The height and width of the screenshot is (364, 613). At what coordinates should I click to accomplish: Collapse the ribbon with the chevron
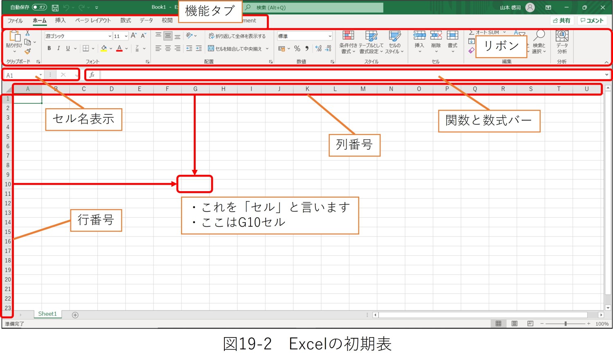click(x=606, y=62)
